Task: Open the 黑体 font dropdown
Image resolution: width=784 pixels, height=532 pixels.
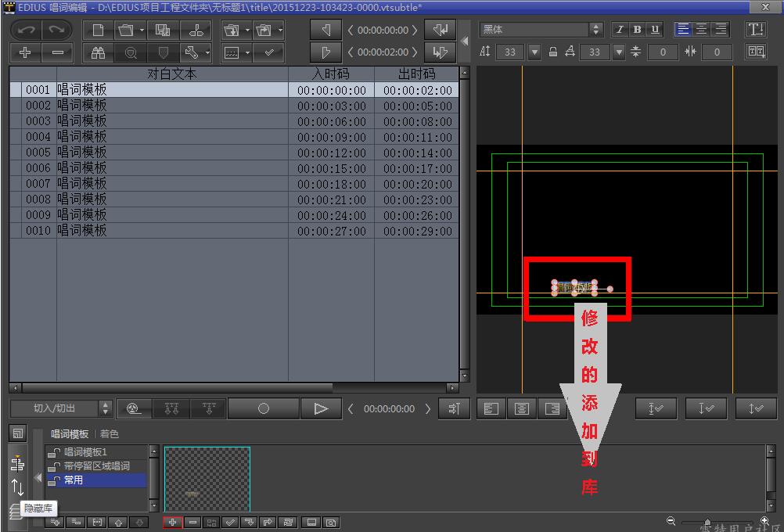Action: 596,30
